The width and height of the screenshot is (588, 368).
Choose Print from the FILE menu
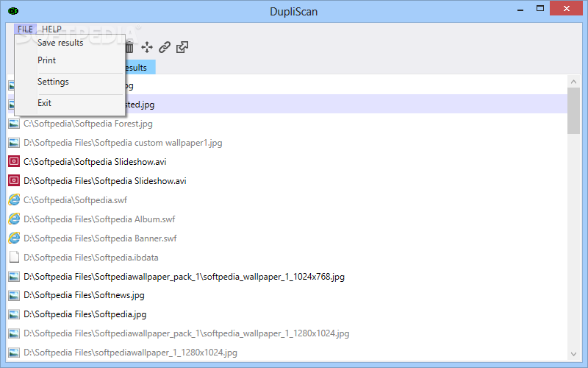coord(69,60)
